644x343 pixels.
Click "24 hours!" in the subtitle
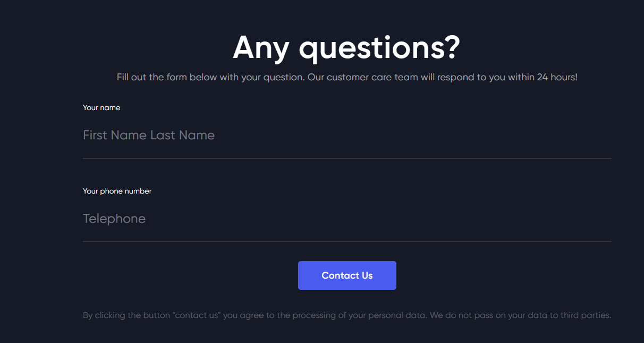coord(557,77)
